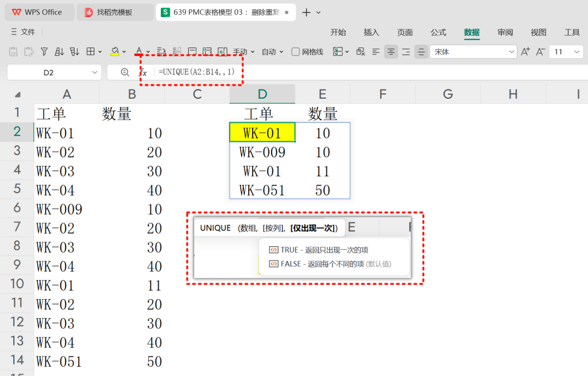Open the 审阅 ribbon tab
Screen dimensions: 588x376
(505, 32)
